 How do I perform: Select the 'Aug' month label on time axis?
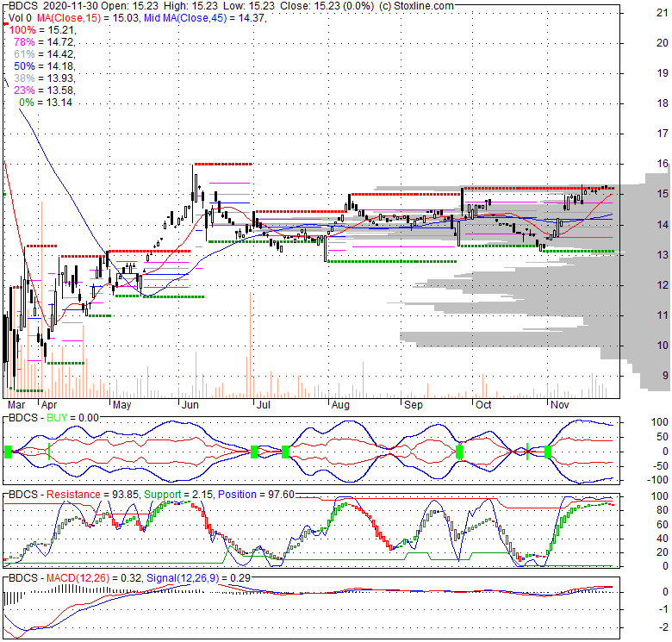pyautogui.click(x=340, y=405)
